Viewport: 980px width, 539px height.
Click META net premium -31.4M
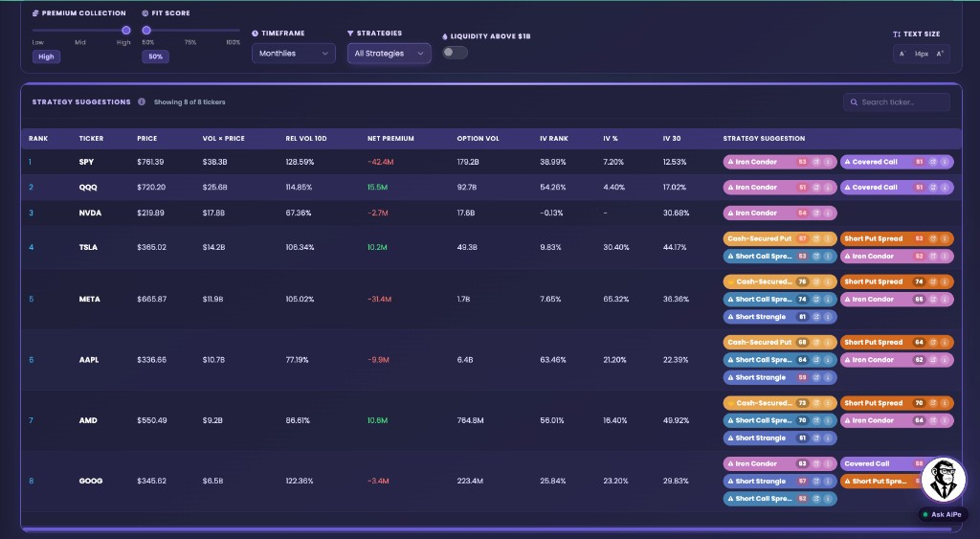click(x=379, y=300)
